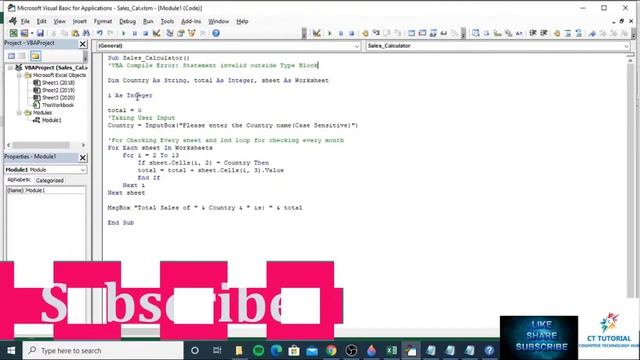The image size is (640, 360).
Task: Open the Add-Ins menu
Action: 191,21
